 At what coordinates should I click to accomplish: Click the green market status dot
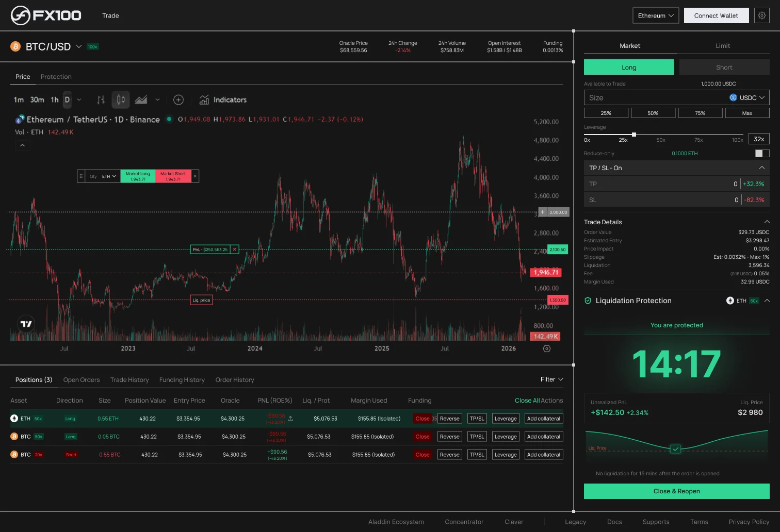tap(169, 119)
